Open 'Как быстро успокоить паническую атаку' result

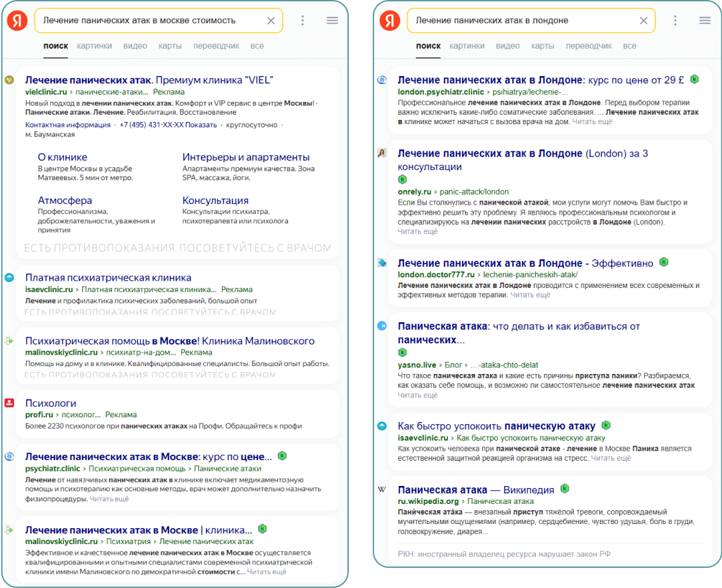click(x=496, y=425)
